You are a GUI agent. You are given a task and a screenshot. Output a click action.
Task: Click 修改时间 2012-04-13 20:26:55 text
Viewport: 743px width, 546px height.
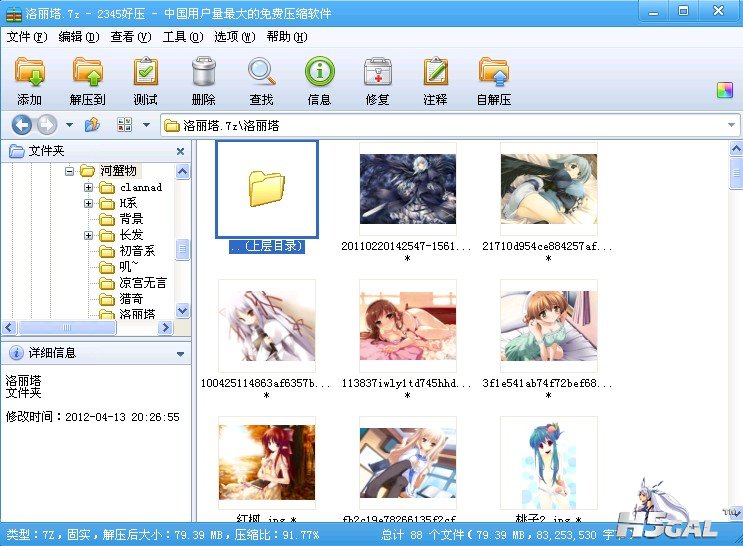(93, 417)
